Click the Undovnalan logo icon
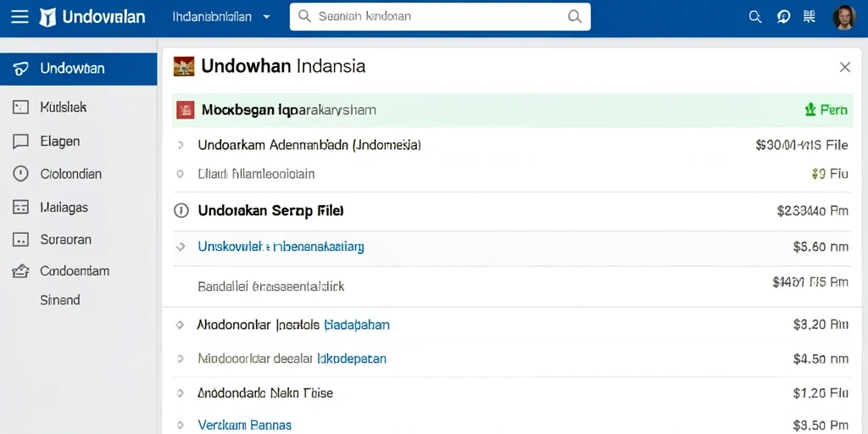 click(x=47, y=17)
